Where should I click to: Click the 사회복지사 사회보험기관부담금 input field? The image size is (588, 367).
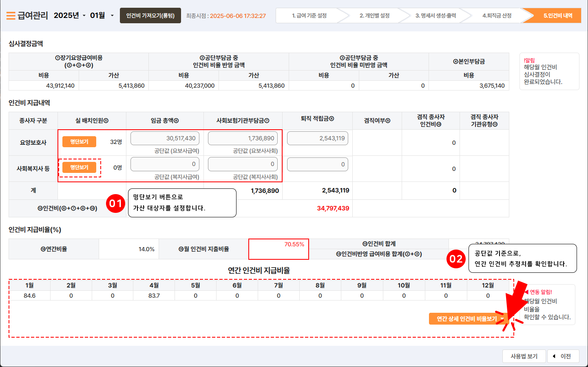[x=243, y=164]
